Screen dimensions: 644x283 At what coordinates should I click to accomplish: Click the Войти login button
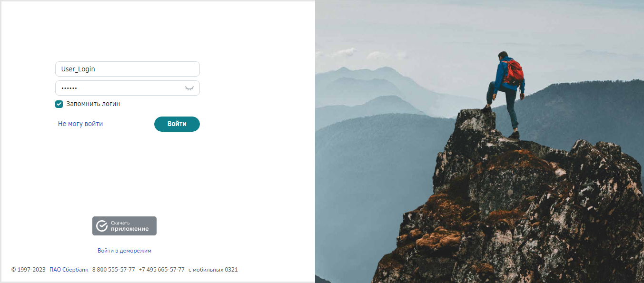(x=177, y=124)
